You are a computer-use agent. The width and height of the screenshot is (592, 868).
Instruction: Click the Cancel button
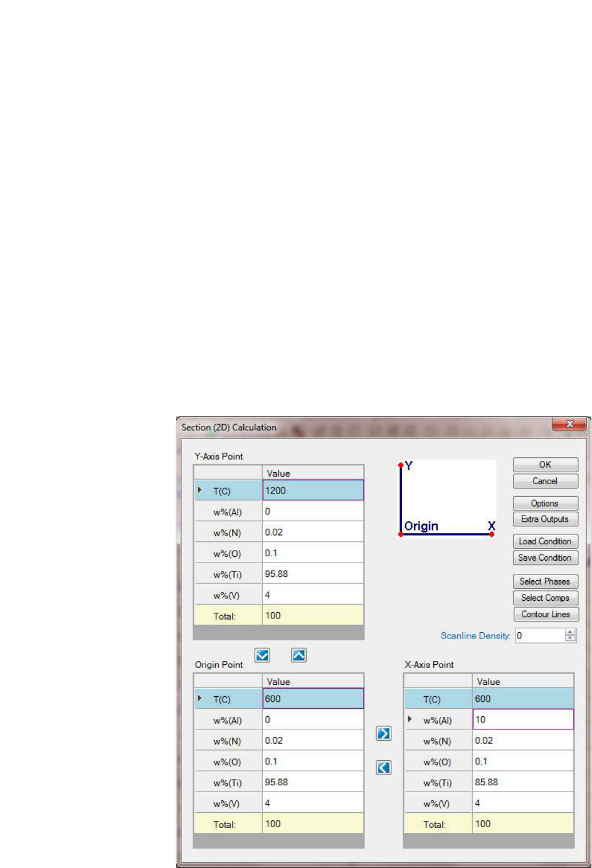545,481
